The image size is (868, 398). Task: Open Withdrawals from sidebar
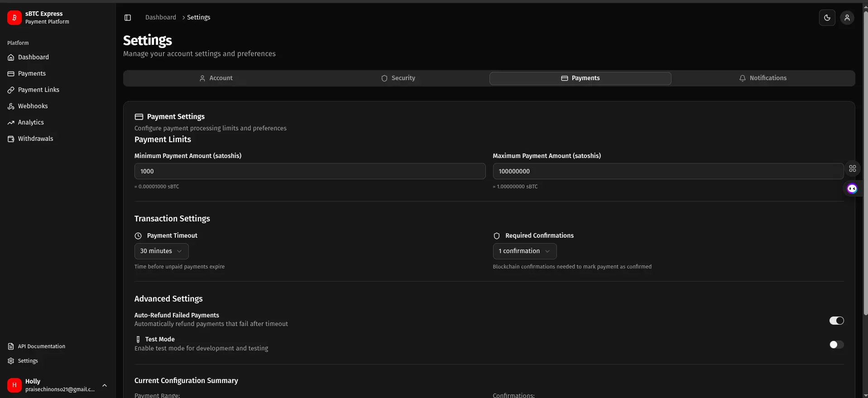coord(58,139)
